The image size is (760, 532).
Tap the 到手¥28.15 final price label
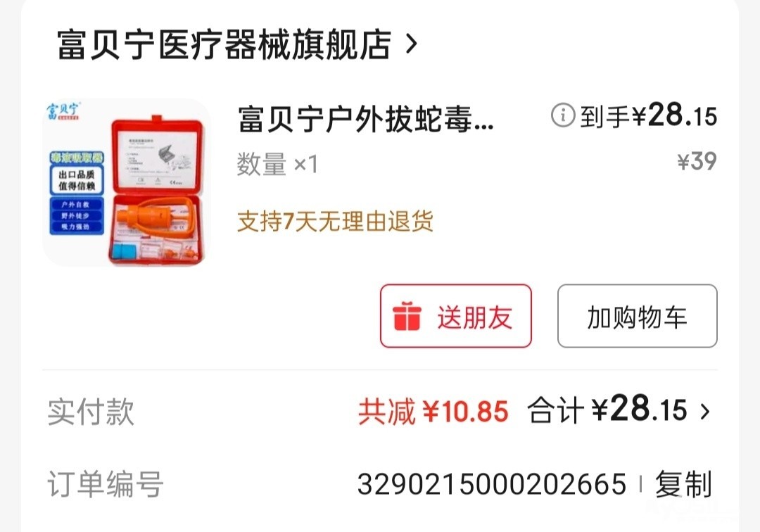point(649,115)
